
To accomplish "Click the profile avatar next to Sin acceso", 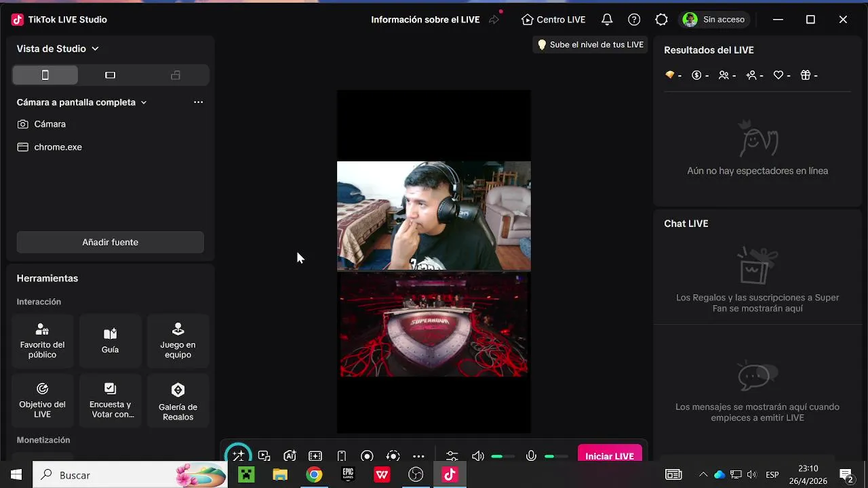I will point(690,20).
